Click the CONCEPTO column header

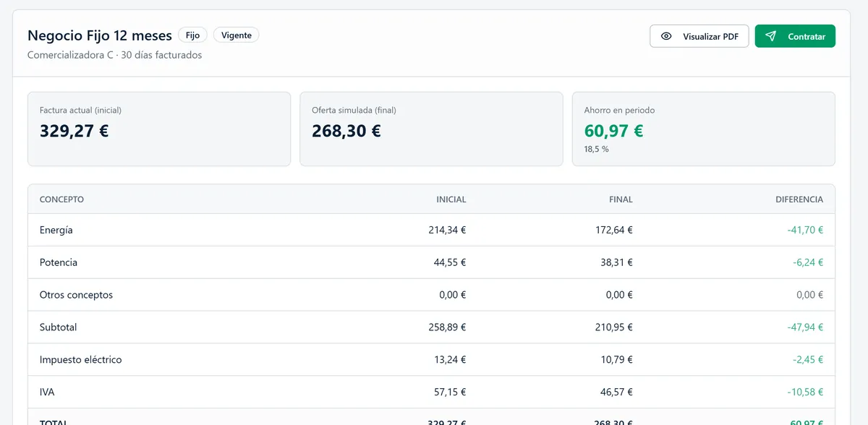[61, 199]
